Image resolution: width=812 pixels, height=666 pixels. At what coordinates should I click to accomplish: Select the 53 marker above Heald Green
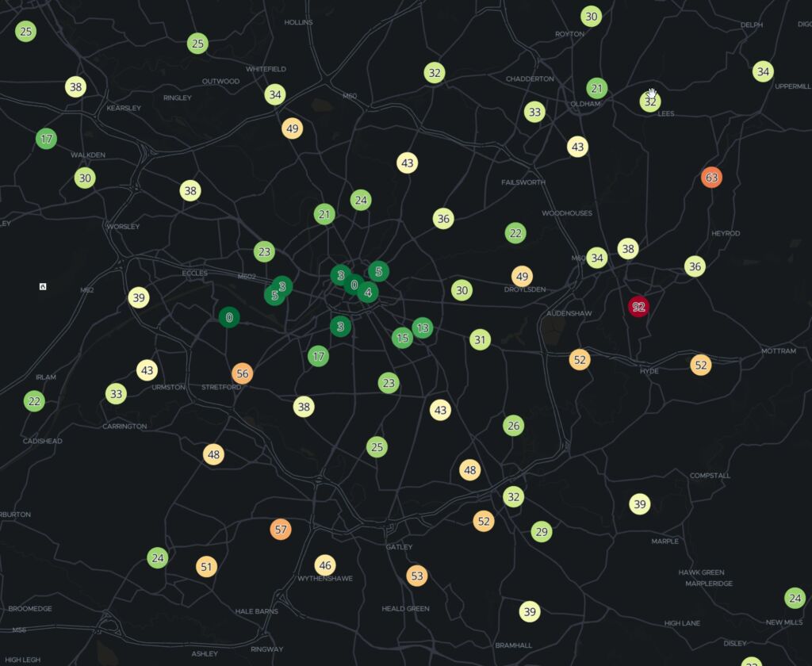coord(416,575)
